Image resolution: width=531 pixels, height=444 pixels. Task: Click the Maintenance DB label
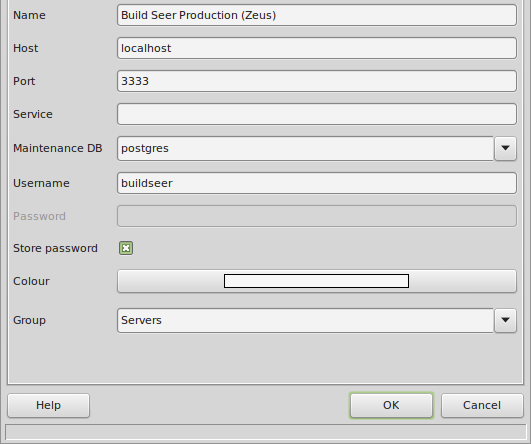click(x=58, y=148)
